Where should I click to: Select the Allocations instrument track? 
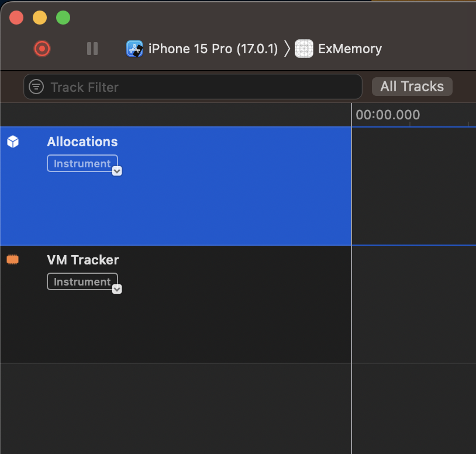pos(176,186)
